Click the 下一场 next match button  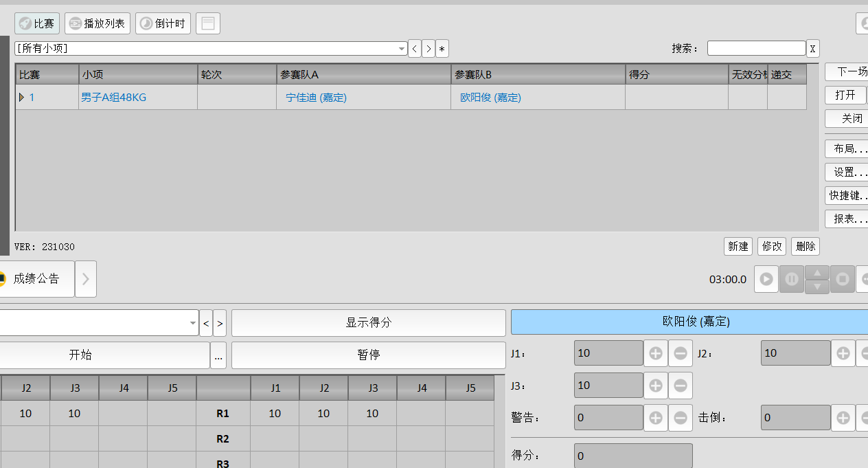pos(846,71)
